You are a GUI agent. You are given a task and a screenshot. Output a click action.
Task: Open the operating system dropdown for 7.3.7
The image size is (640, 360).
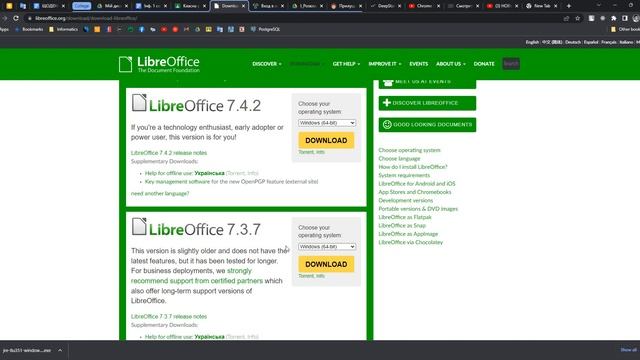(x=327, y=247)
